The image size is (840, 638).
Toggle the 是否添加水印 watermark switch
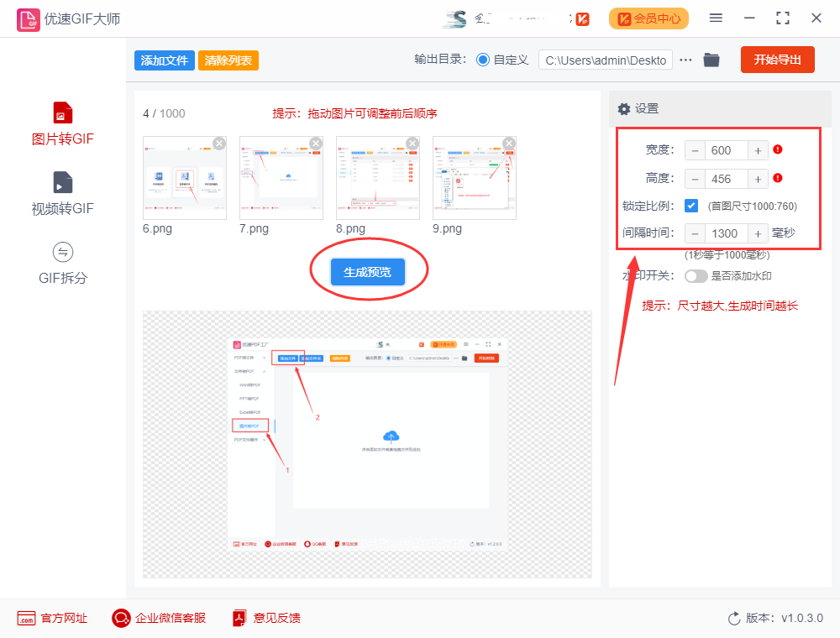696,276
